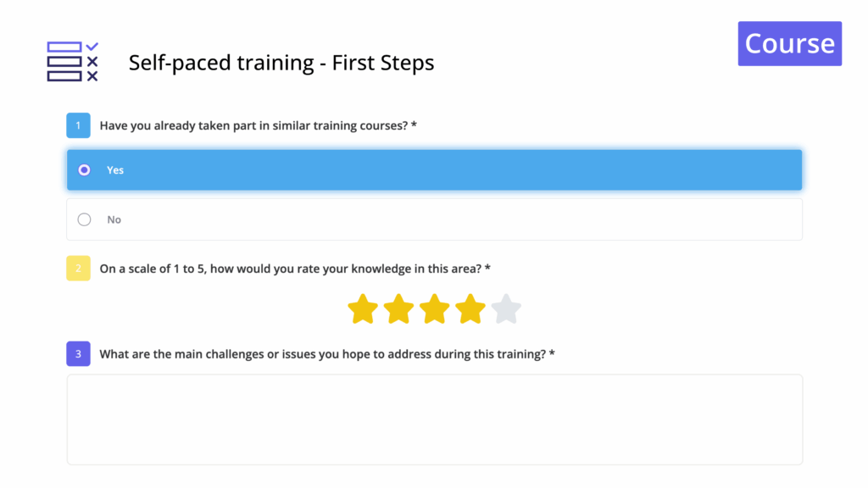
Task: Choose the third rating star
Action: [434, 309]
